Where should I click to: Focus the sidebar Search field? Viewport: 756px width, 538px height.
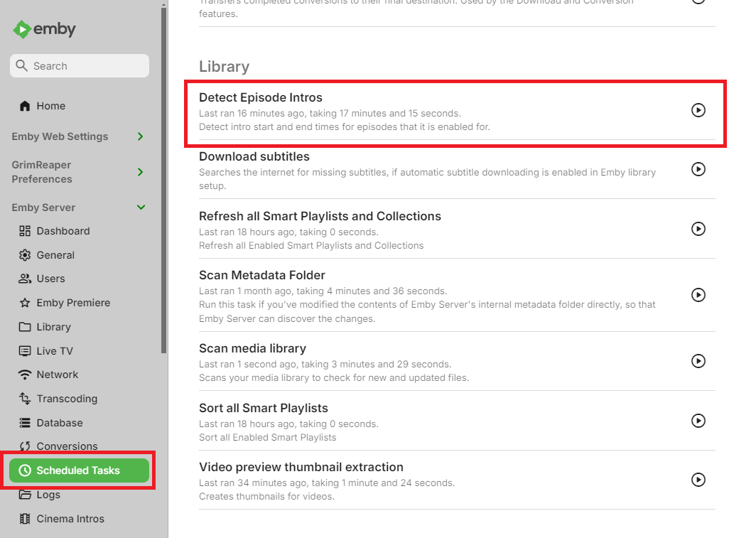80,65
